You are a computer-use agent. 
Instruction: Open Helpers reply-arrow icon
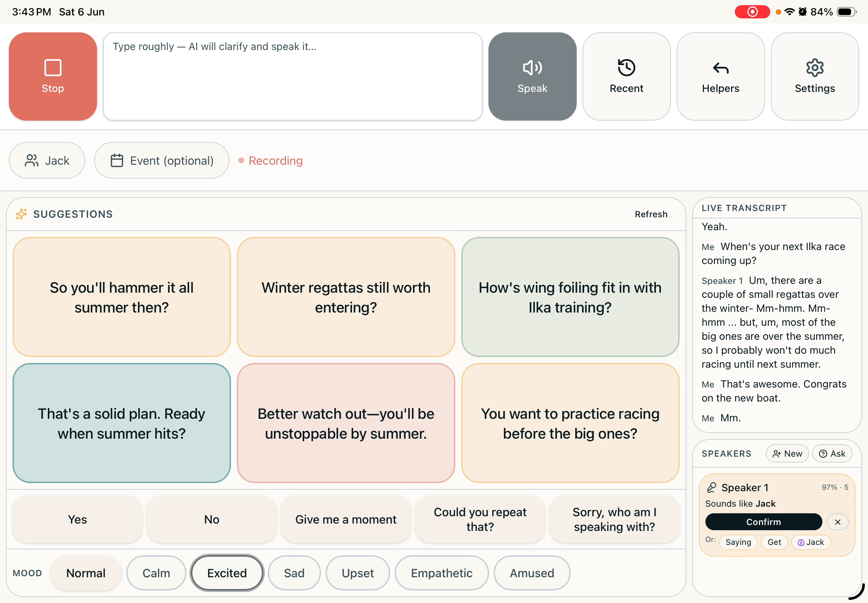point(720,68)
